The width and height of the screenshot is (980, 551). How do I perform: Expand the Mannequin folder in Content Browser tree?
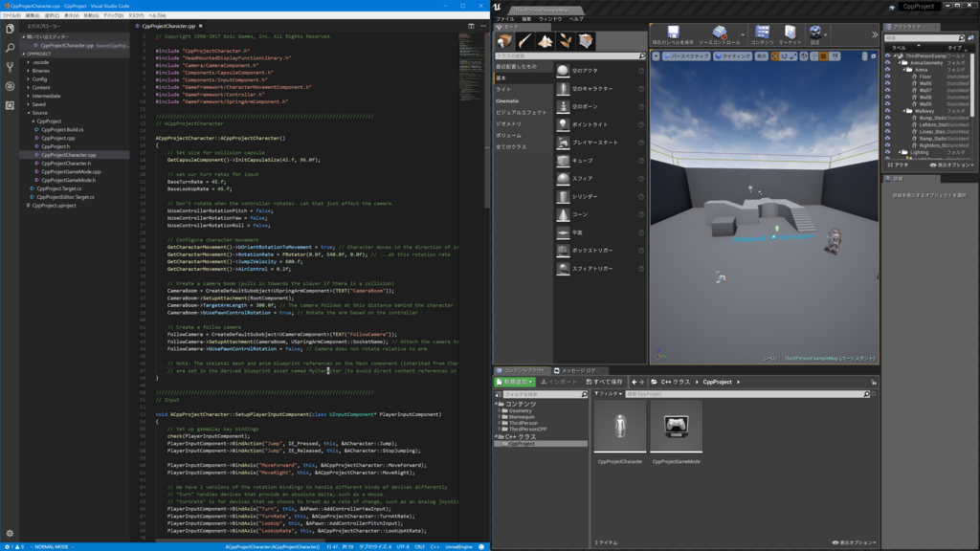tap(500, 417)
